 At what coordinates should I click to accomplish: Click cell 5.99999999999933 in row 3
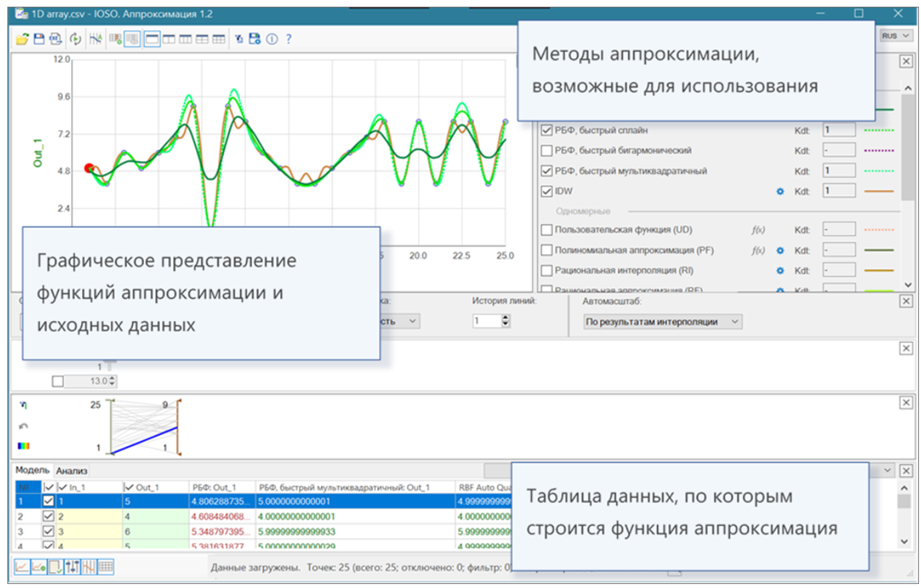click(356, 532)
